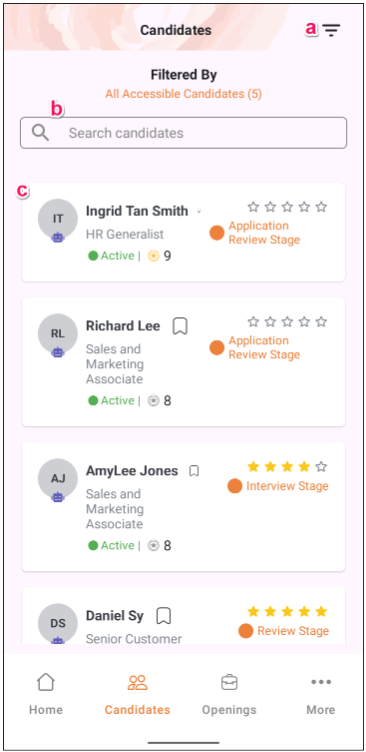Toggle bookmark icon beside Richard Lee
This screenshot has width=366, height=752.
point(180,326)
